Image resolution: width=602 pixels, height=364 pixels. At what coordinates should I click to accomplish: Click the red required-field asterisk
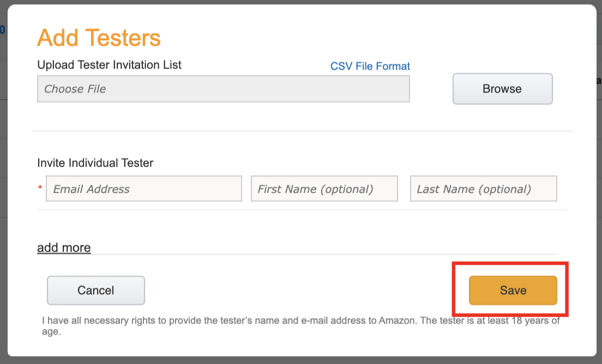coord(40,187)
